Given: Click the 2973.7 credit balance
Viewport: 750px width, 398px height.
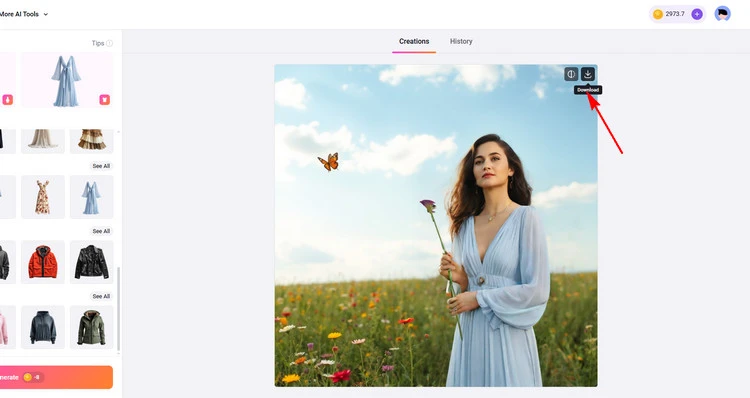Looking at the screenshot, I should coord(675,14).
